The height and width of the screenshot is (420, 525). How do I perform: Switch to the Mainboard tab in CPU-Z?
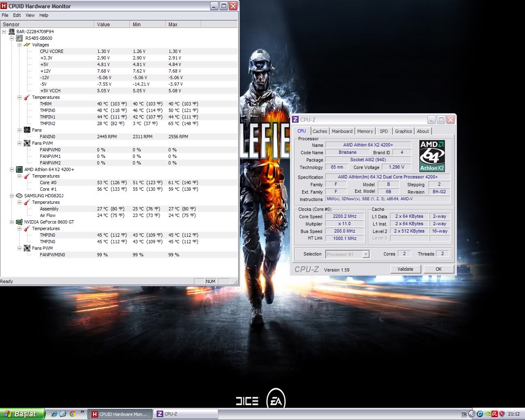342,131
